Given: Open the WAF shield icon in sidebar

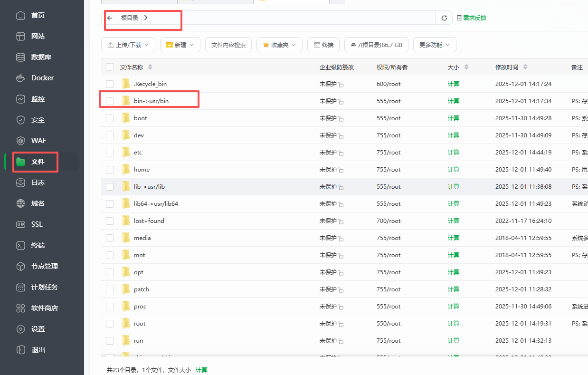Looking at the screenshot, I should [x=20, y=141].
